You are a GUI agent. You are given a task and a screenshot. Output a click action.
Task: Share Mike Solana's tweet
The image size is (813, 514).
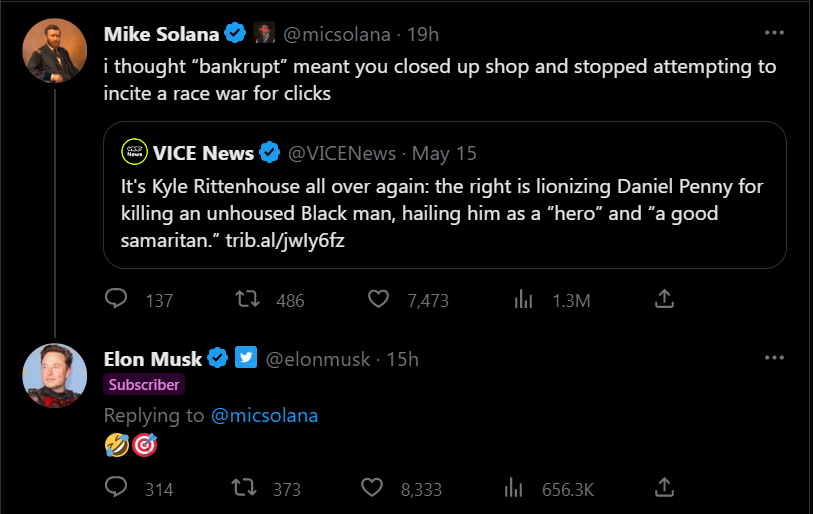coord(662,300)
